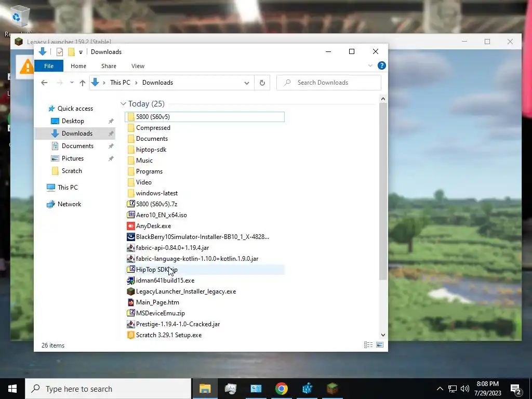Viewport: 532px width, 399px height.
Task: Click Downloads in the address breadcrumb
Action: click(x=157, y=83)
